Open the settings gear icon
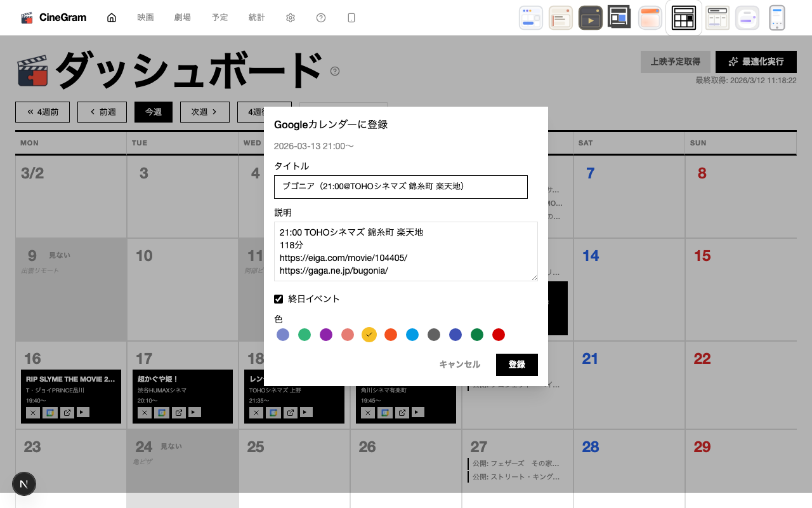812x508 pixels. click(291, 17)
